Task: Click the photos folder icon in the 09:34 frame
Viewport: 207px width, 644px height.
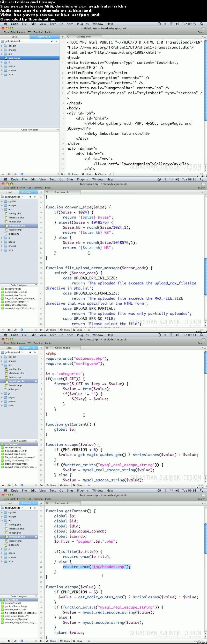Action: [6, 557]
